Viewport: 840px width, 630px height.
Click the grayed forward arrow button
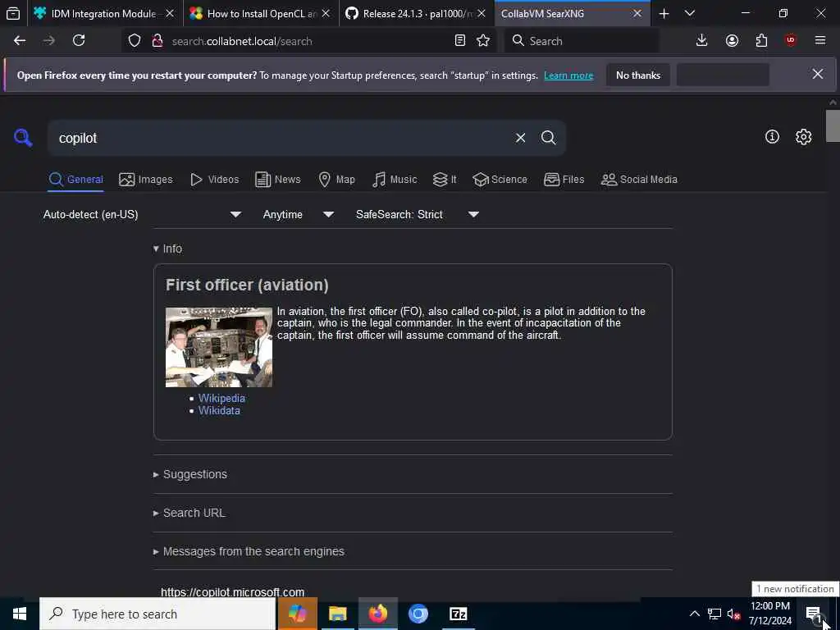[48, 41]
